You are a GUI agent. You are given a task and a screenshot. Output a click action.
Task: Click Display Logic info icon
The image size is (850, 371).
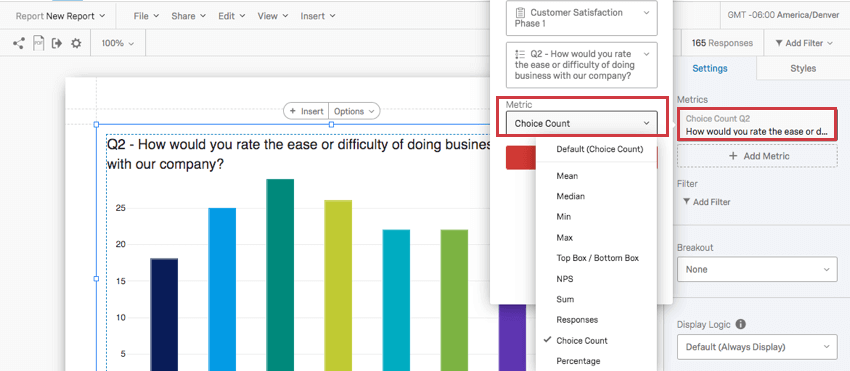[740, 324]
